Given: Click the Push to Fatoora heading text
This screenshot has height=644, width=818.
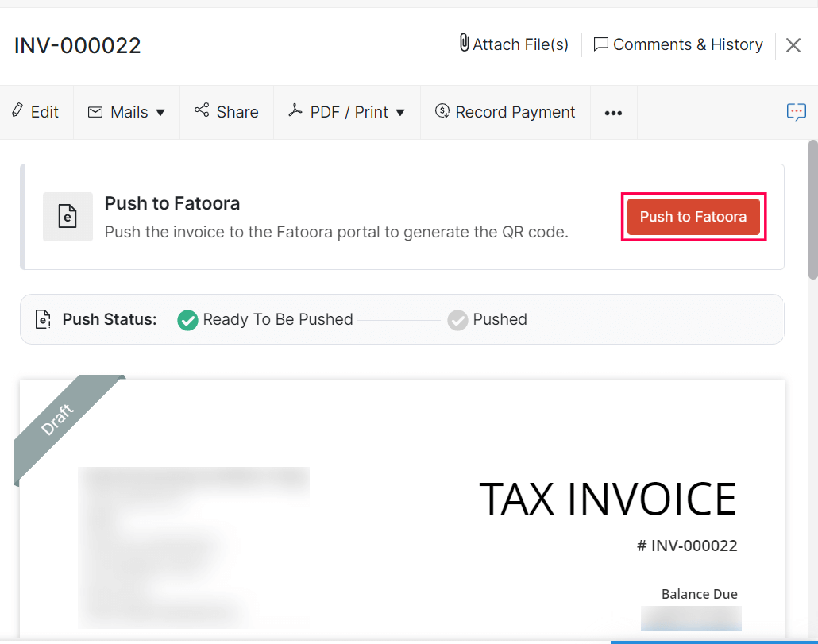Looking at the screenshot, I should click(x=172, y=203).
